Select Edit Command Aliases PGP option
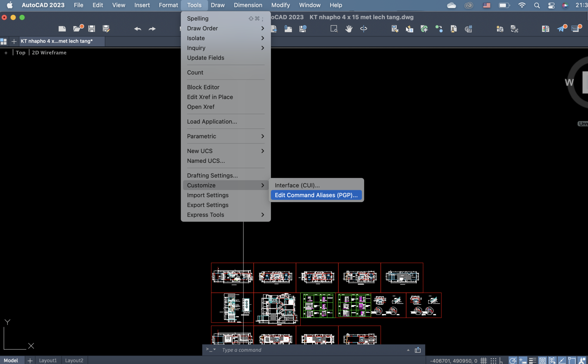Screen dimensions: 588x364 pyautogui.click(x=316, y=195)
